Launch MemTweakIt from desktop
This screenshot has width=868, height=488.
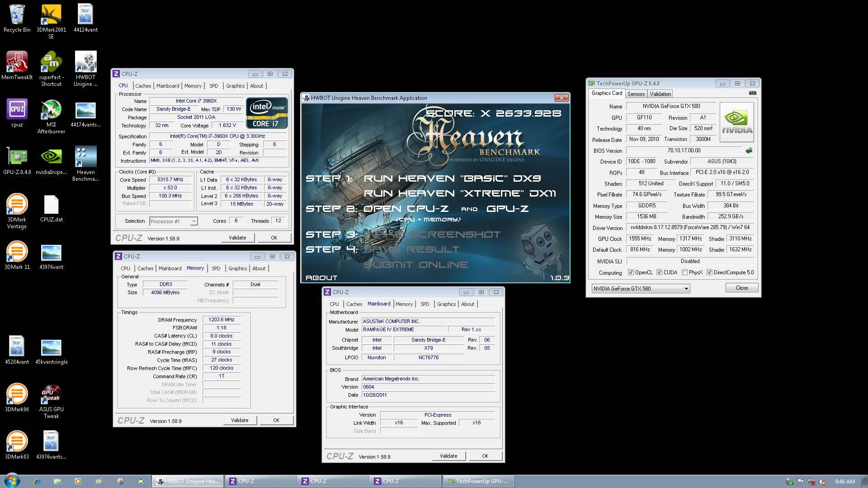pos(17,66)
